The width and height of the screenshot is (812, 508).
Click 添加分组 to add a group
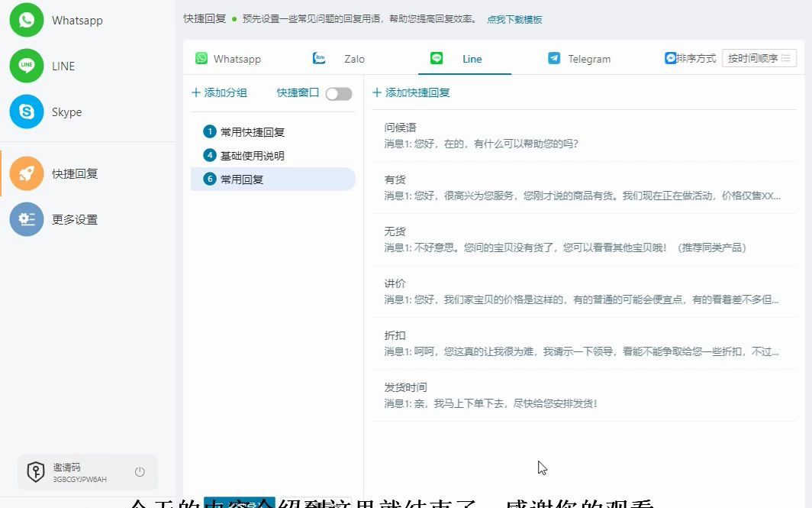click(221, 92)
